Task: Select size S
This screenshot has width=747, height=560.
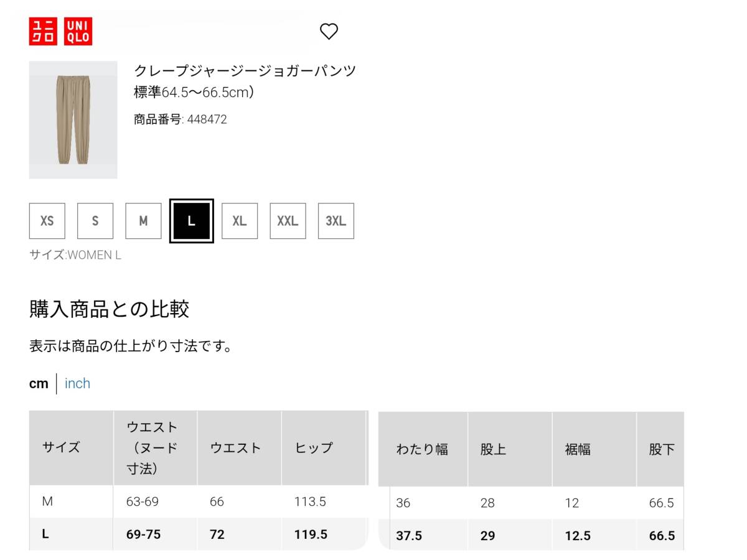Action: (95, 221)
